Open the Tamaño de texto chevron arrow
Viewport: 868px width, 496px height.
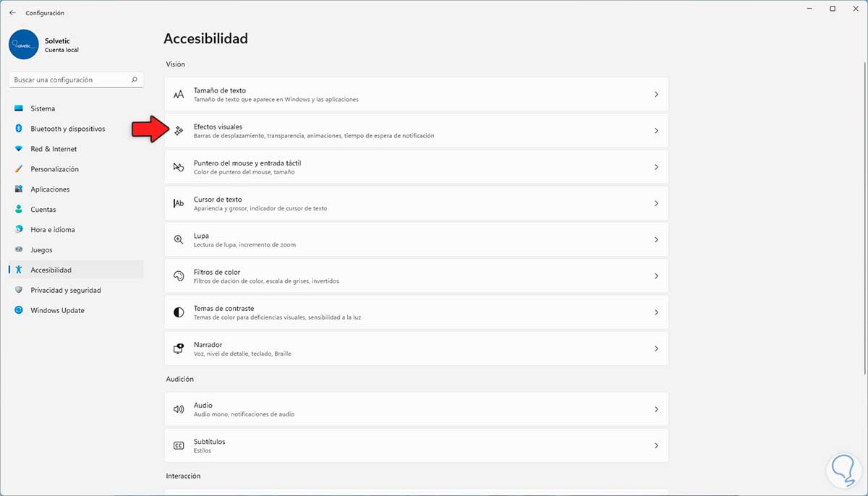pos(656,95)
